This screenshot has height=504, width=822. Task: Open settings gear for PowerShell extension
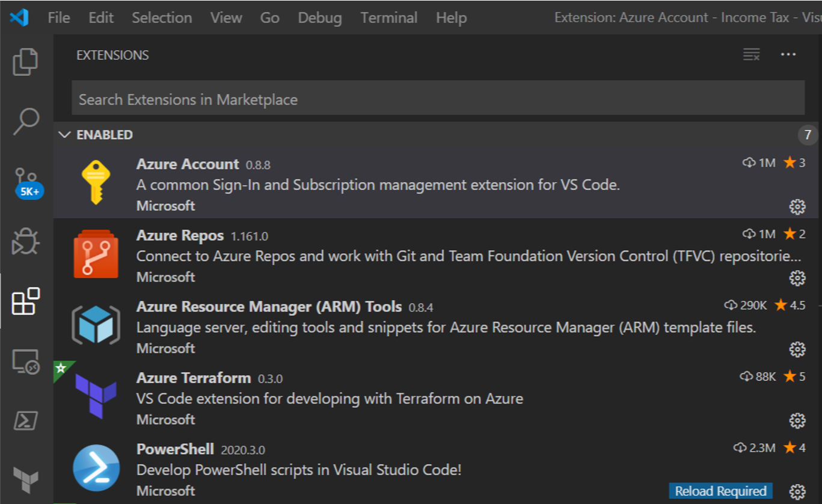click(x=797, y=491)
